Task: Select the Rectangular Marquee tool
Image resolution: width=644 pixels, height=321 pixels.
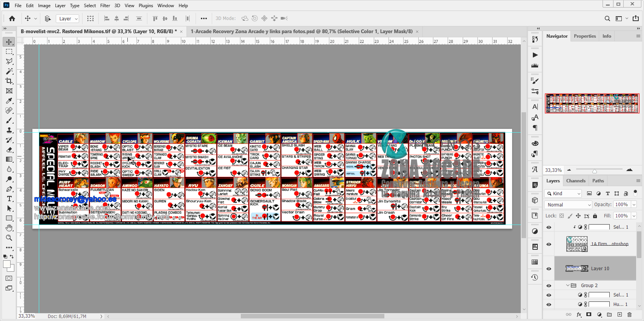Action: click(9, 52)
